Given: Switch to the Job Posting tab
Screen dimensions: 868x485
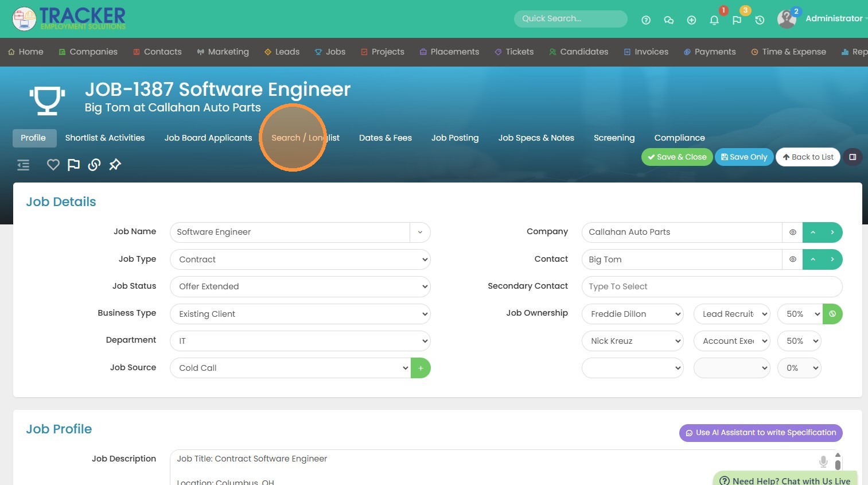Looking at the screenshot, I should click(x=455, y=138).
